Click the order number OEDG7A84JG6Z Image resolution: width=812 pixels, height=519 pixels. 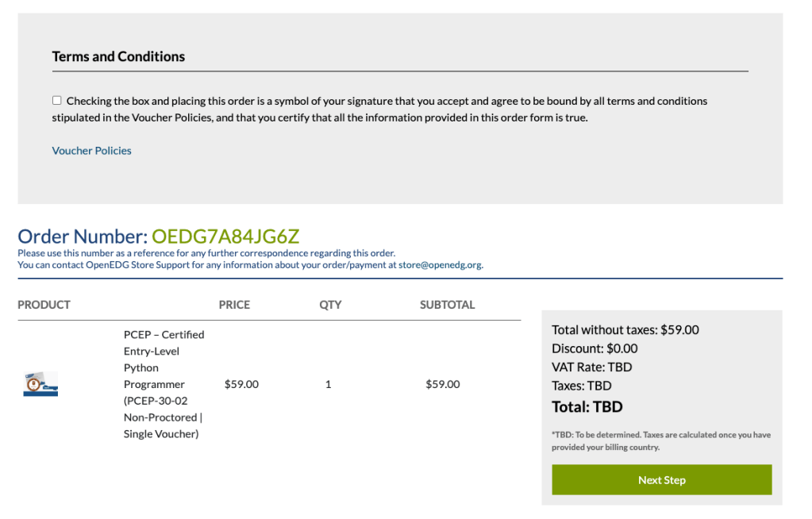coord(225,236)
